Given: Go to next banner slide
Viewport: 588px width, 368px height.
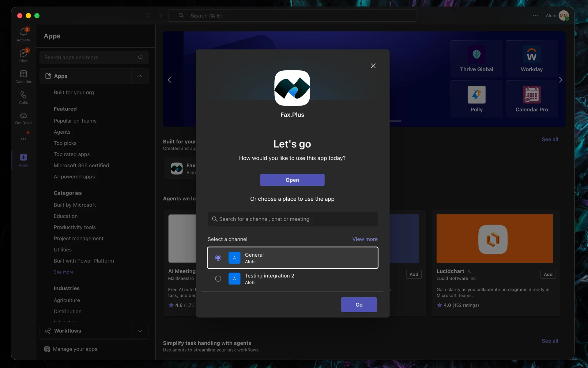Looking at the screenshot, I should coord(560,80).
